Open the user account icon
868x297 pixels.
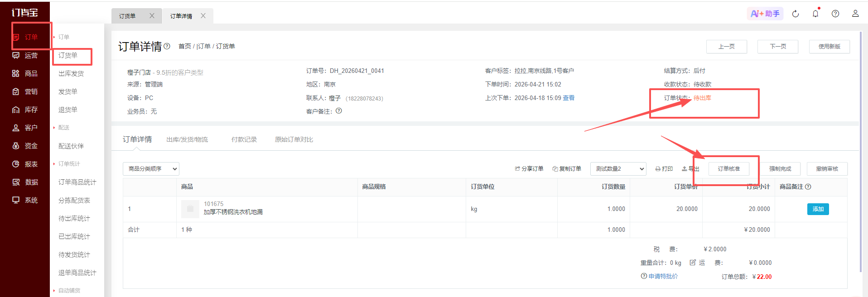[x=855, y=14]
